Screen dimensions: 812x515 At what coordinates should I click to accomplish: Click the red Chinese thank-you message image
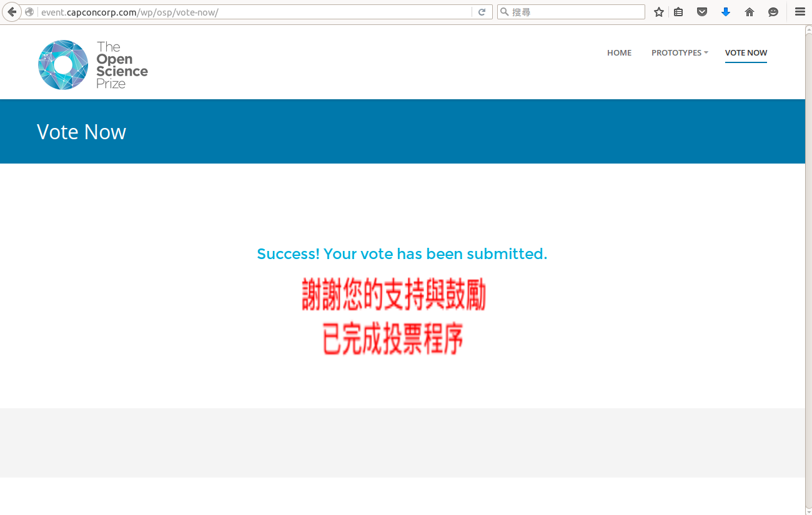[x=394, y=317]
